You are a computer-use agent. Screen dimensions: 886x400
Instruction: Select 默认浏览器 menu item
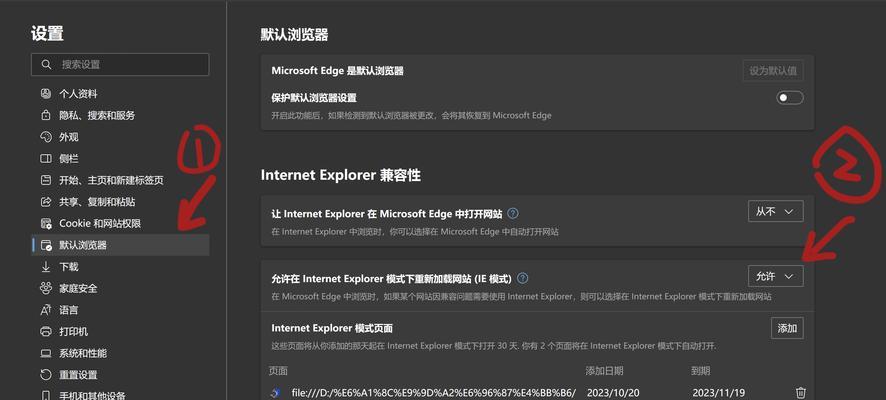click(x=120, y=245)
